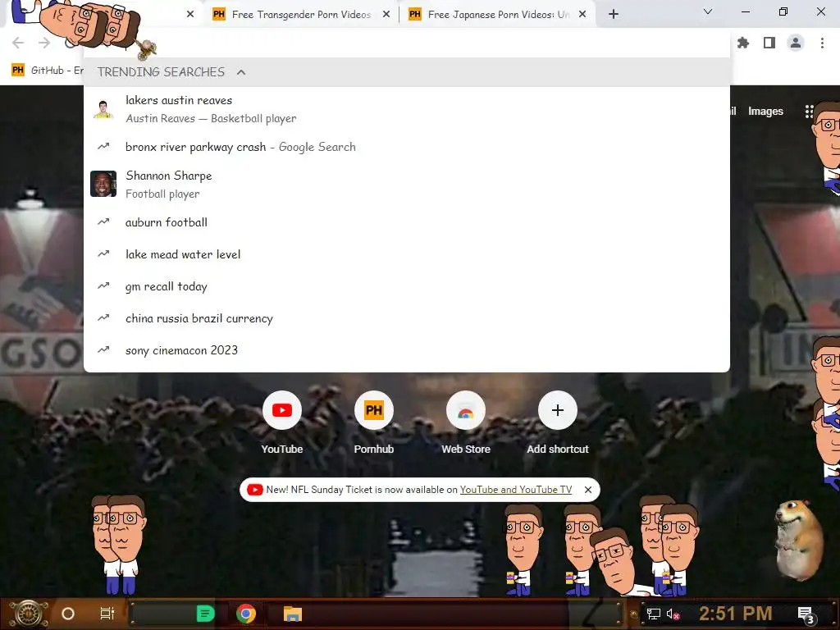The width and height of the screenshot is (840, 630).
Task: Click the browser back arrow
Action: [x=18, y=43]
